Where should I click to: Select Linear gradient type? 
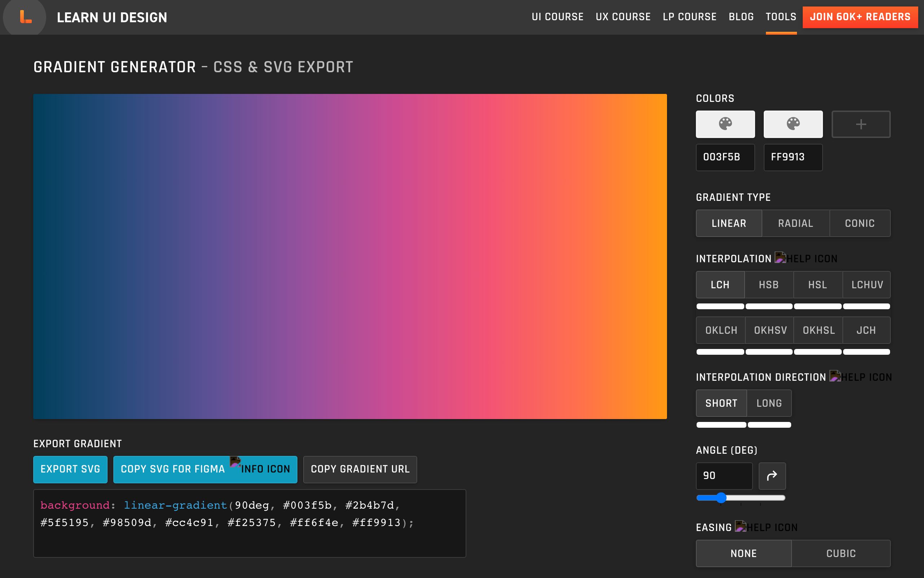coord(729,223)
